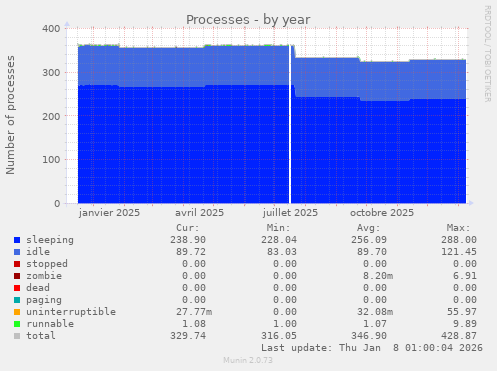Click the idle maximum value 121.45
This screenshot has width=497, height=371.
tap(459, 252)
